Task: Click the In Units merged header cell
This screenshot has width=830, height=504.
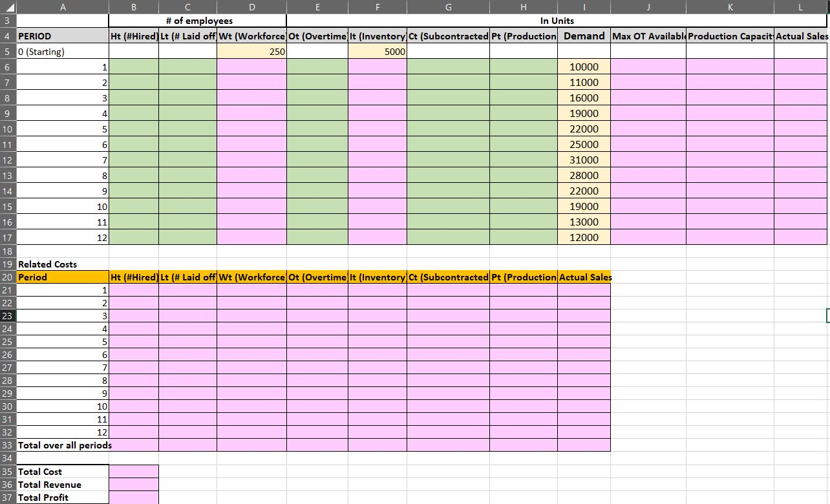Action: click(x=557, y=20)
